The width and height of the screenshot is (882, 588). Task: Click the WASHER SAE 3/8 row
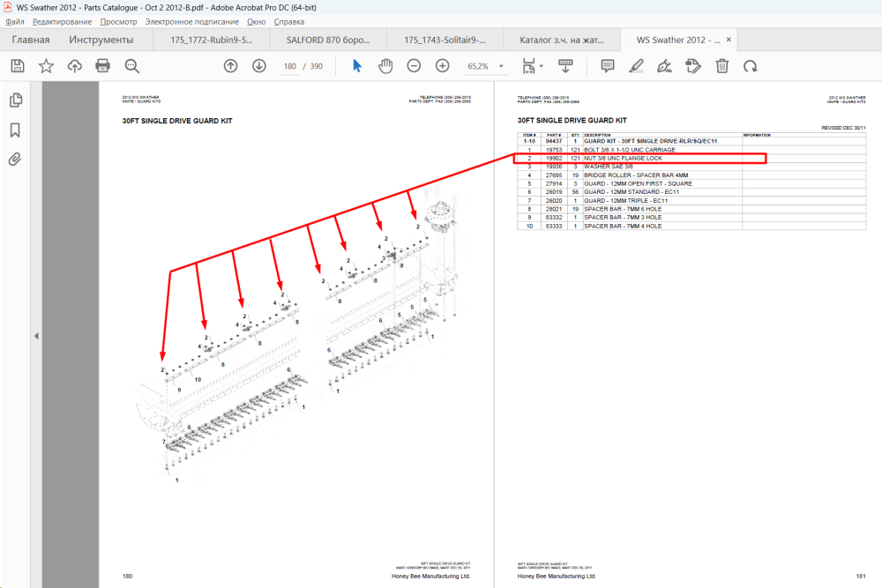pyautogui.click(x=691, y=167)
